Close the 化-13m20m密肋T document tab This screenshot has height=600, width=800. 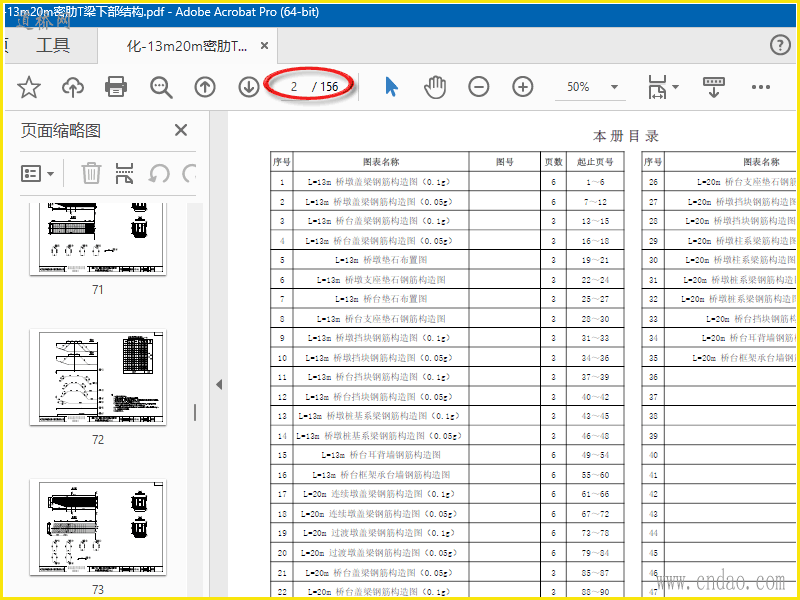coord(264,46)
